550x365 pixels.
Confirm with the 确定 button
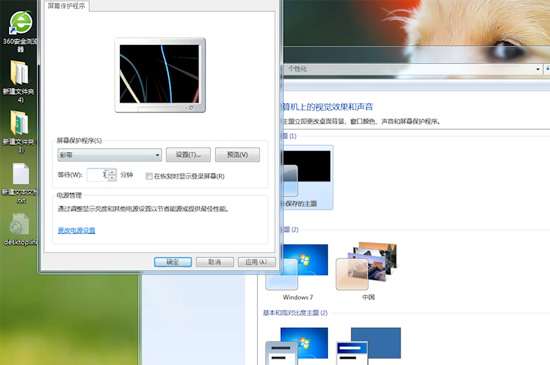click(173, 262)
